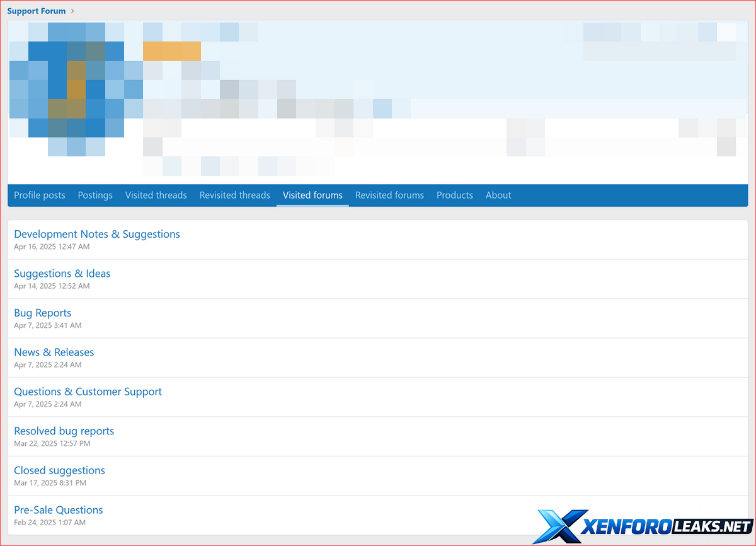Image resolution: width=756 pixels, height=546 pixels.
Task: View the About tab
Action: 498,195
